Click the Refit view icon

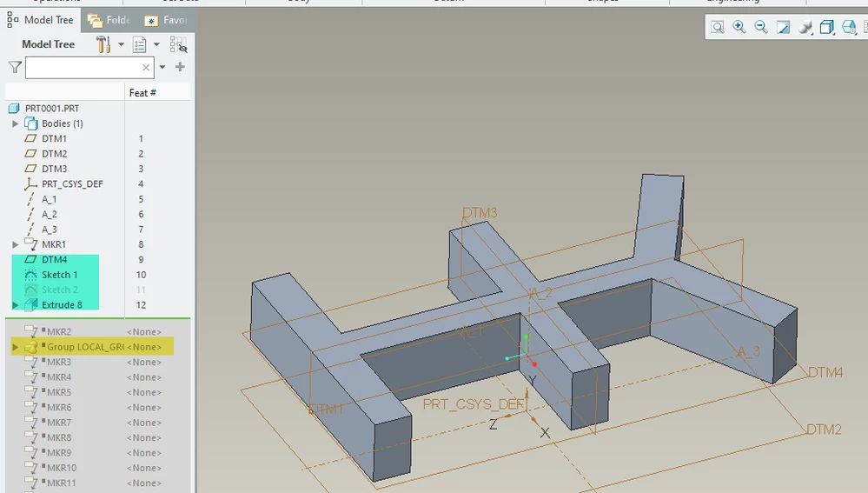(x=718, y=27)
